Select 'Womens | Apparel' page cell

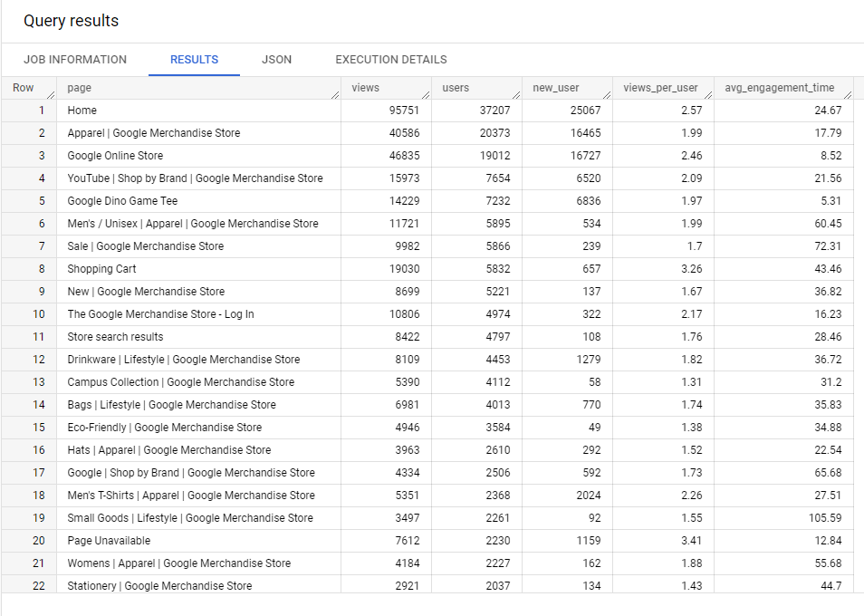point(199,563)
